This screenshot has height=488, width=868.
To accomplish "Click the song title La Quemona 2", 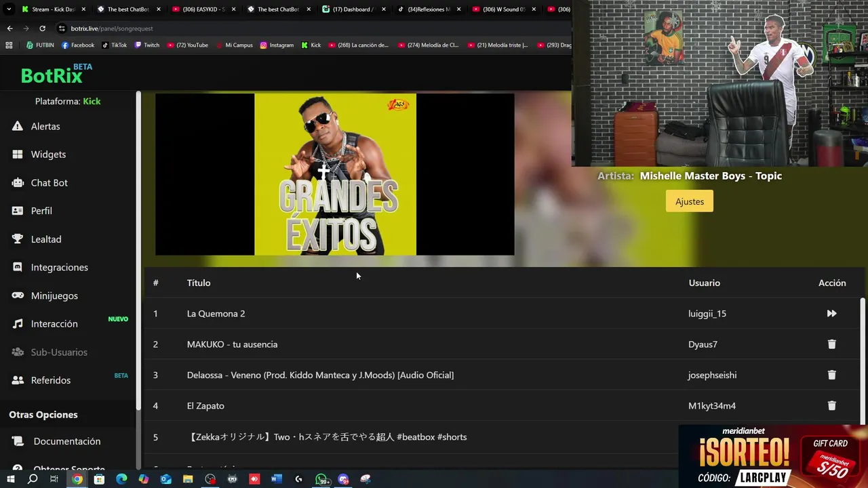I will pyautogui.click(x=216, y=314).
